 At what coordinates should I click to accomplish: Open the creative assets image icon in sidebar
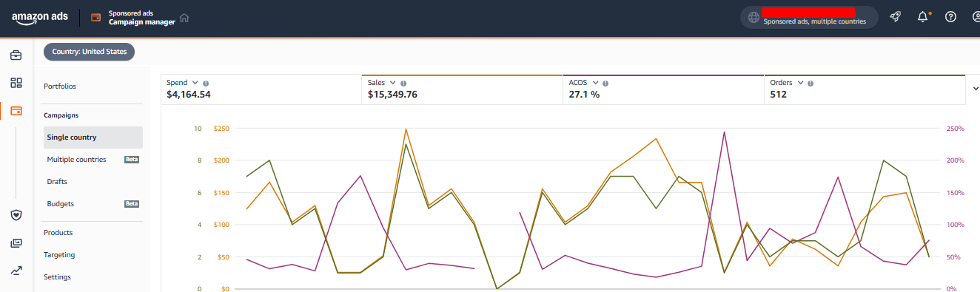click(x=16, y=243)
